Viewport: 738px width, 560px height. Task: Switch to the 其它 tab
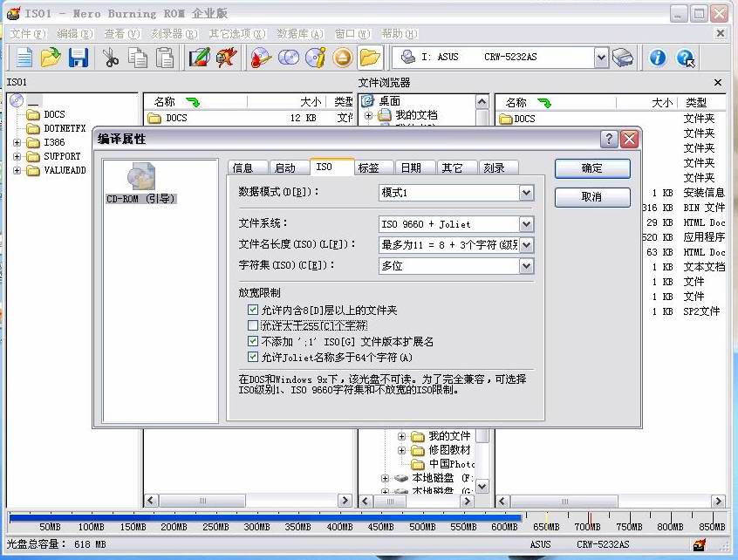click(457, 168)
